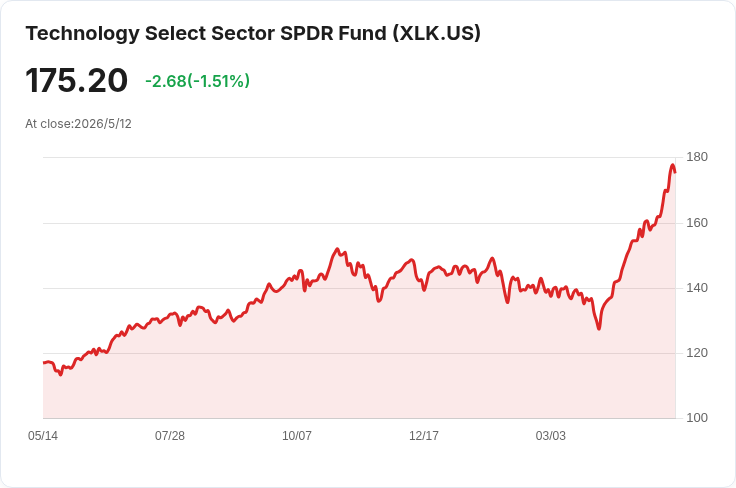Click the 07/28 date axis label
The width and height of the screenshot is (736, 488).
(x=170, y=436)
